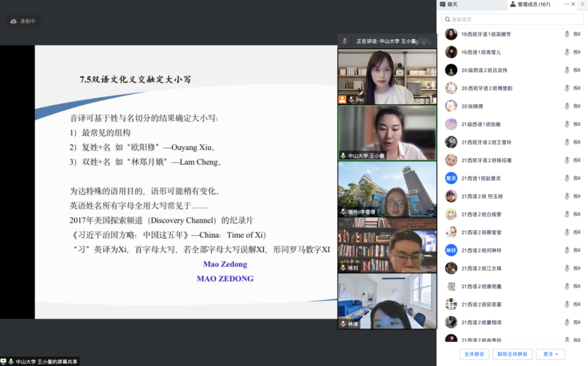The width and height of the screenshot is (588, 366).
Task: Click the cloud recording status indicator
Action: [23, 21]
